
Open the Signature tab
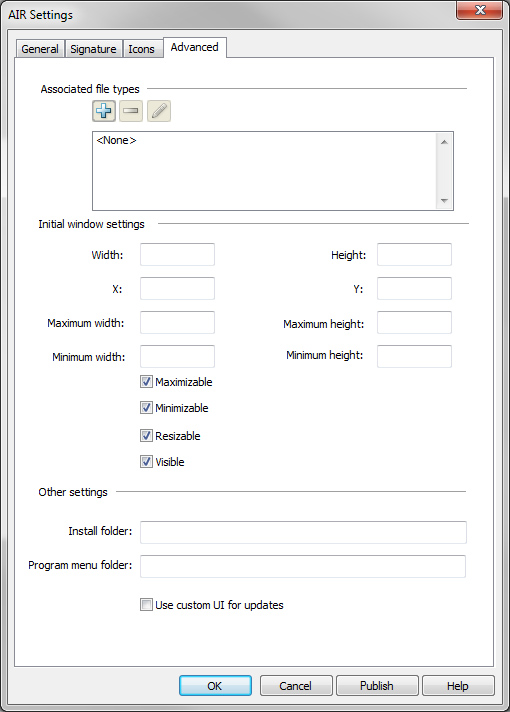point(93,49)
